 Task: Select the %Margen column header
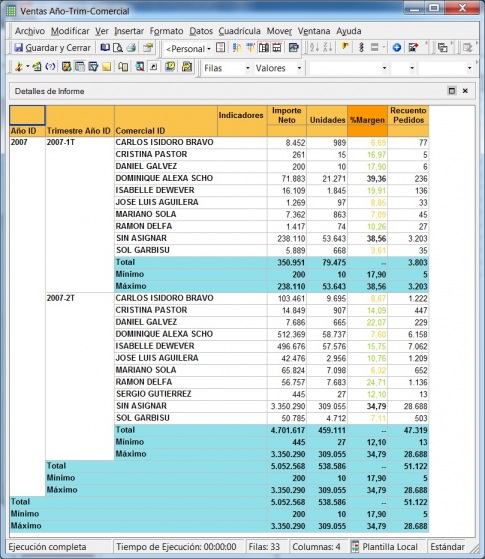click(x=367, y=120)
